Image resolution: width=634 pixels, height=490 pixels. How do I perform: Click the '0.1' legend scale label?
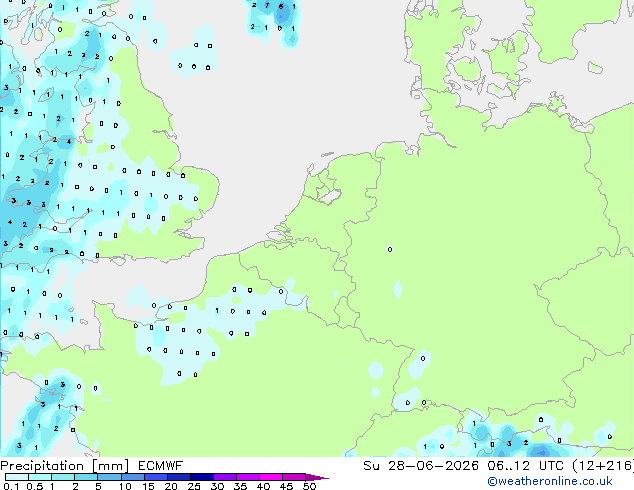click(11, 486)
